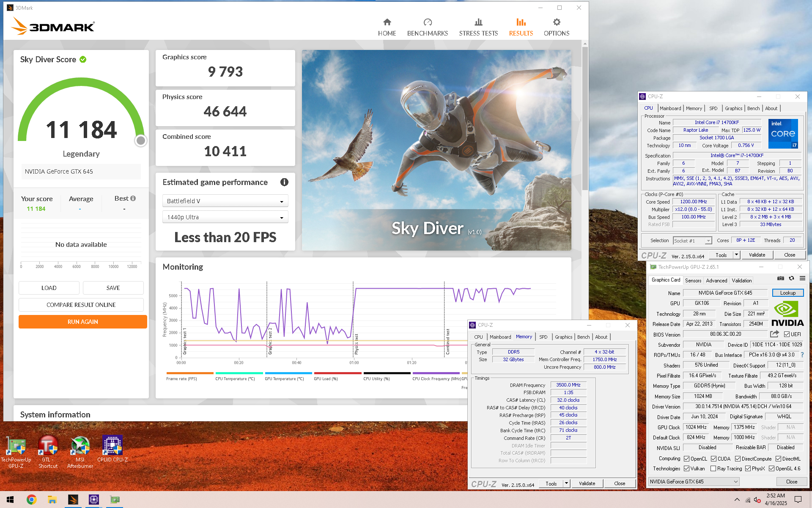Click the GPU Load legend color bar
The width and height of the screenshot is (812, 508).
pyautogui.click(x=337, y=373)
